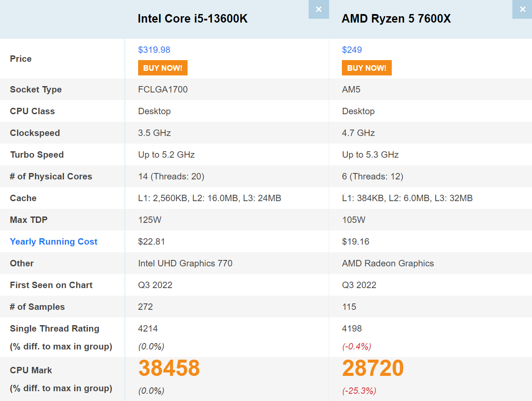
Task: Click the 3.5 GHz clockspeed value
Action: [154, 133]
